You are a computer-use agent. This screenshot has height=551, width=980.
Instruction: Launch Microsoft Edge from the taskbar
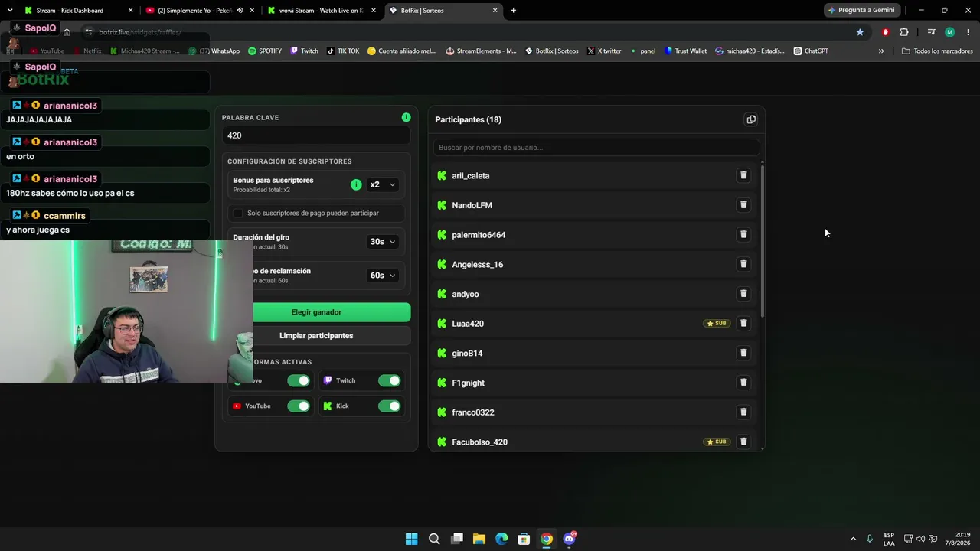click(x=501, y=539)
